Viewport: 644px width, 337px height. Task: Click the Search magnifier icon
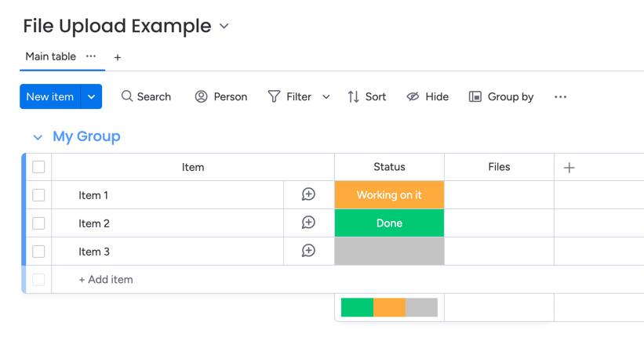(x=127, y=96)
